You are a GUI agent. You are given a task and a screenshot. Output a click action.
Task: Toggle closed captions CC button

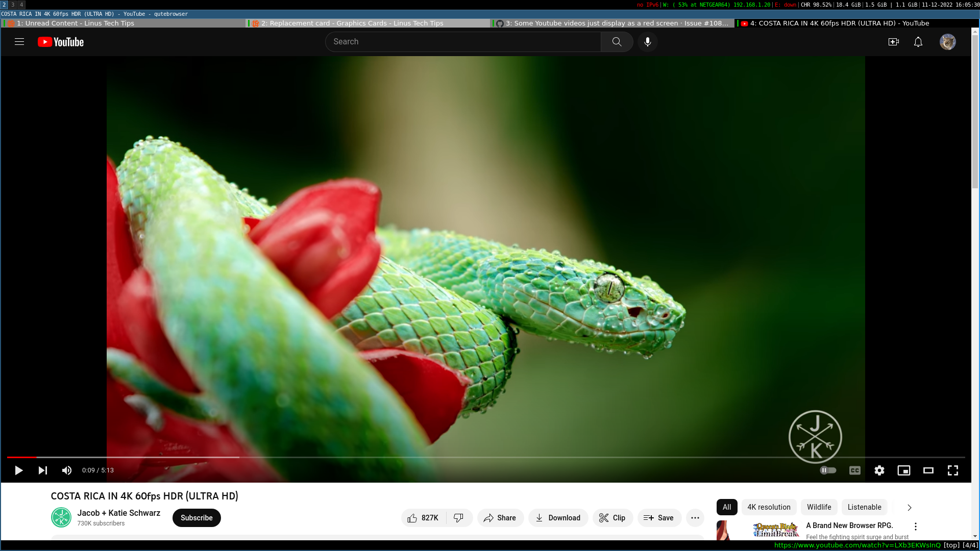pos(854,470)
